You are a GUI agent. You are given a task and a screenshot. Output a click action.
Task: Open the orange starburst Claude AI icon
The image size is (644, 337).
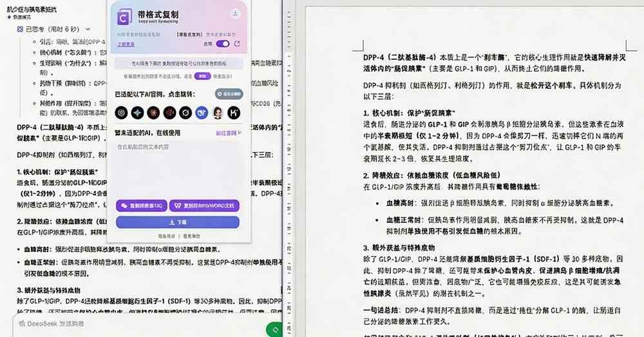[x=153, y=113]
